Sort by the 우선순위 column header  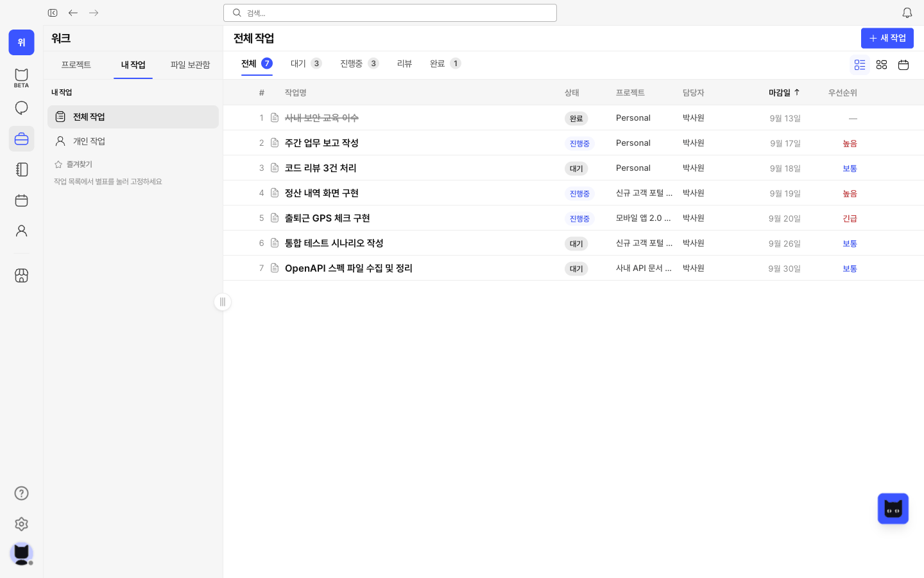pyautogui.click(x=843, y=92)
